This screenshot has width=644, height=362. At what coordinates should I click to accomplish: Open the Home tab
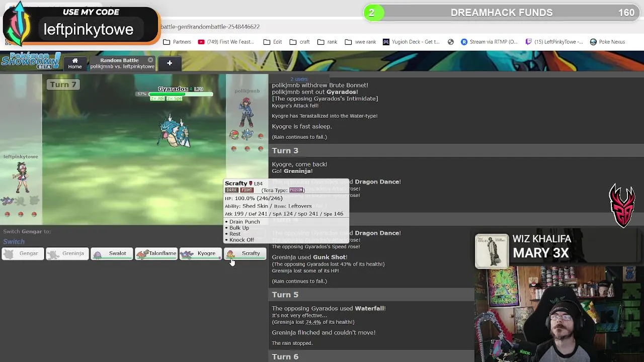(75, 63)
